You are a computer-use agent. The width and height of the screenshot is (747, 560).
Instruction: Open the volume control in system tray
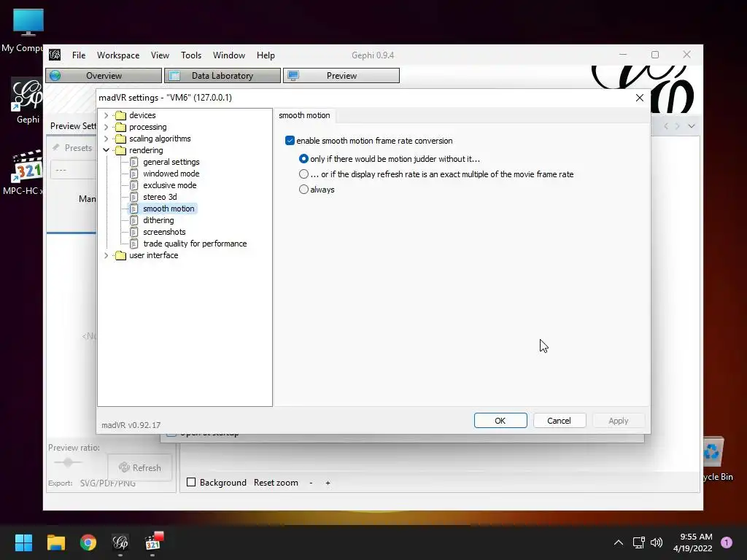coord(657,542)
